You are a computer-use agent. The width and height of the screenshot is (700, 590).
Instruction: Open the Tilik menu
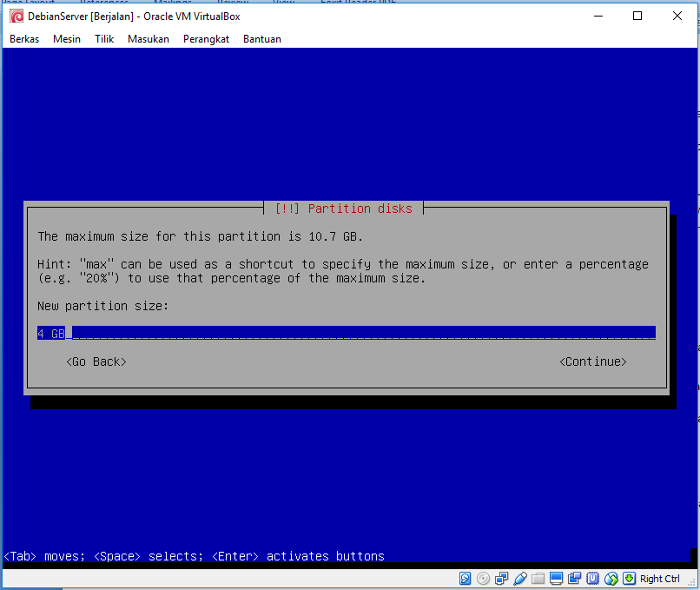[x=104, y=39]
